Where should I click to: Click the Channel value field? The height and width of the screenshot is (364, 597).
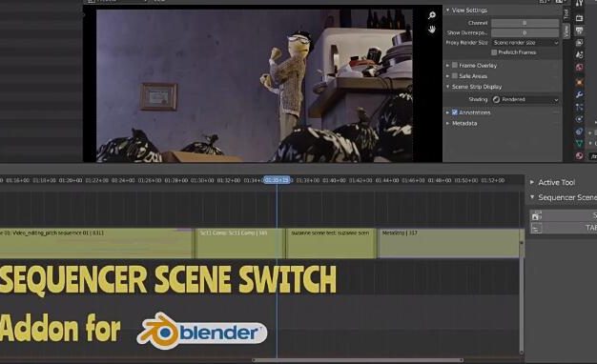[x=525, y=23]
